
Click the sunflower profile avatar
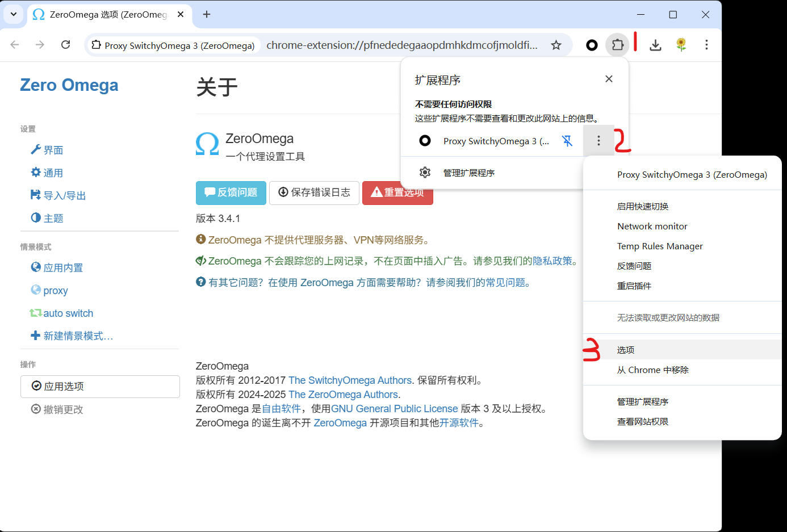(681, 45)
